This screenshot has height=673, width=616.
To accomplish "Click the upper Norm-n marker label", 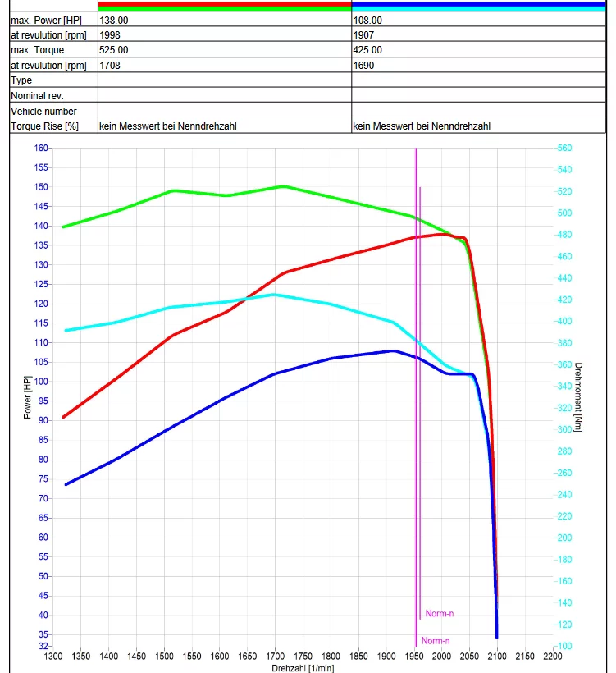I will [x=440, y=613].
